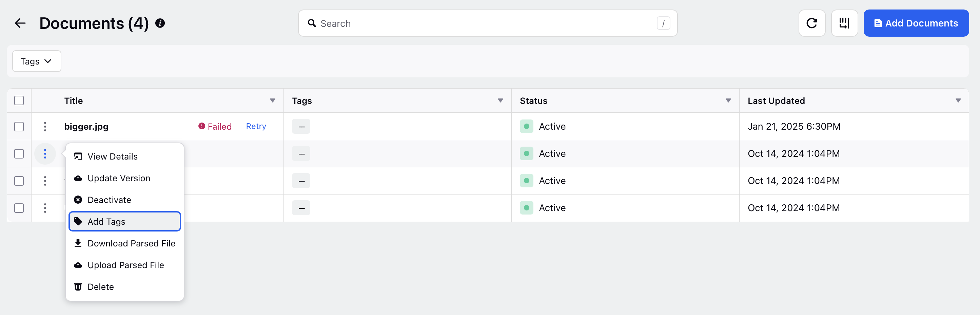Screen dimensions: 980x315
Task: Open the Documents info icon
Action: point(160,23)
